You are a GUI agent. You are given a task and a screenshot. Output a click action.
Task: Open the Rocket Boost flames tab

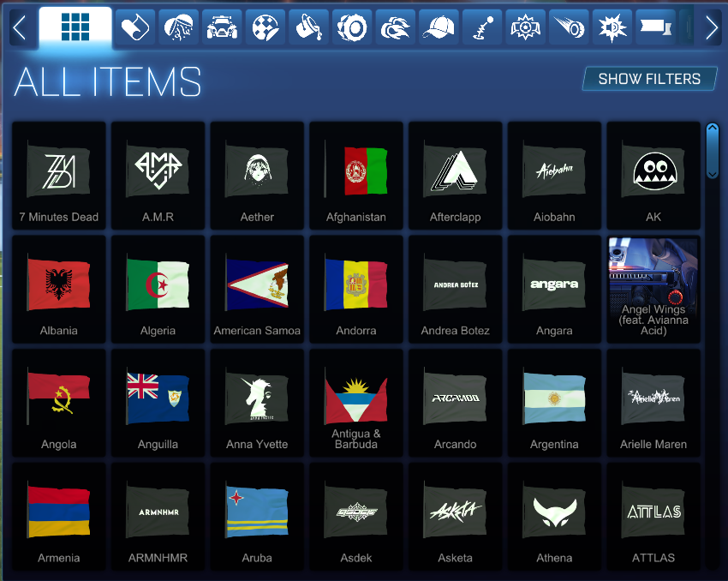pyautogui.click(x=395, y=27)
